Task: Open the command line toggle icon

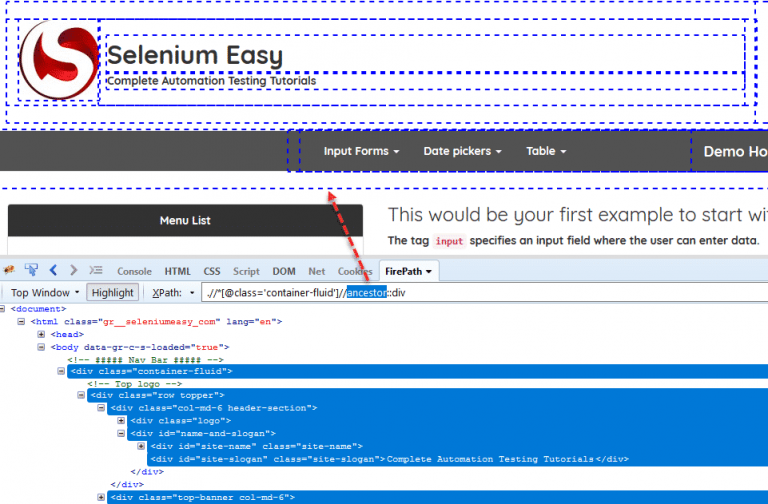Action: (96, 270)
